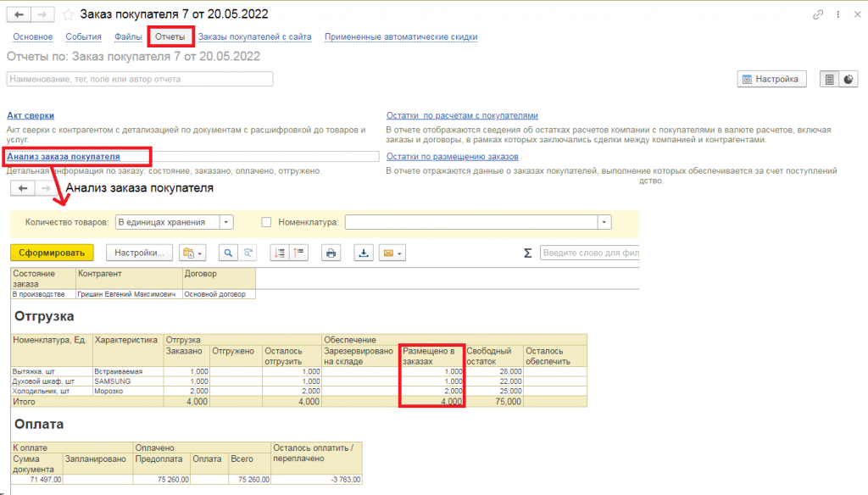The height and width of the screenshot is (495, 868).
Task: Open report Настройки... button
Action: [139, 253]
